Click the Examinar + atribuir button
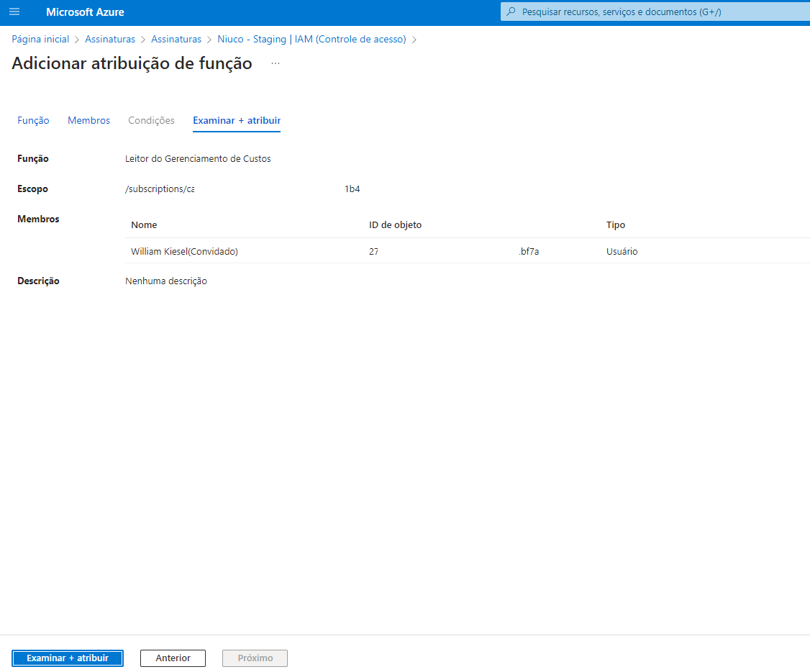Viewport: 810px width, 672px height. 68,658
